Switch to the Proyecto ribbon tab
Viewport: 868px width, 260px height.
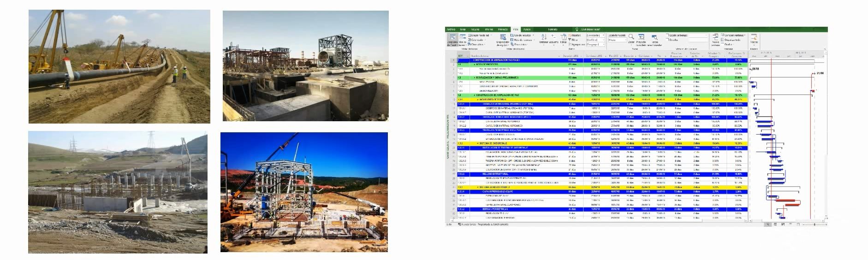coord(502,30)
